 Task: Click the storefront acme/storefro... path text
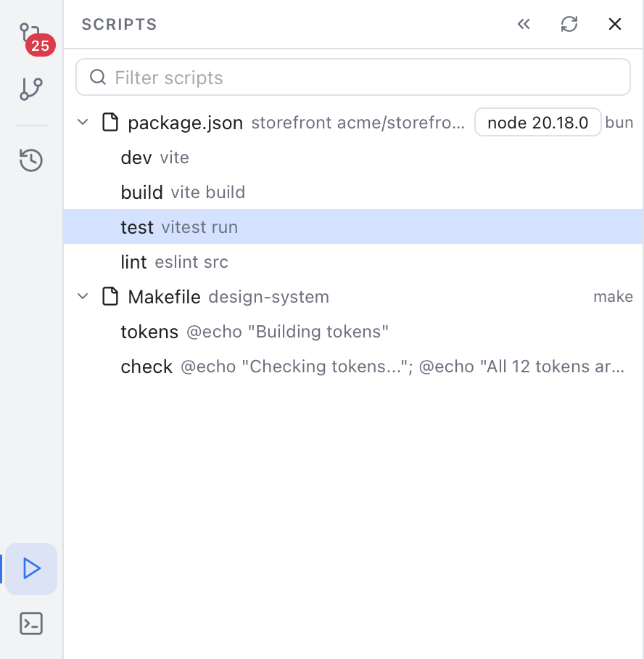click(x=358, y=123)
